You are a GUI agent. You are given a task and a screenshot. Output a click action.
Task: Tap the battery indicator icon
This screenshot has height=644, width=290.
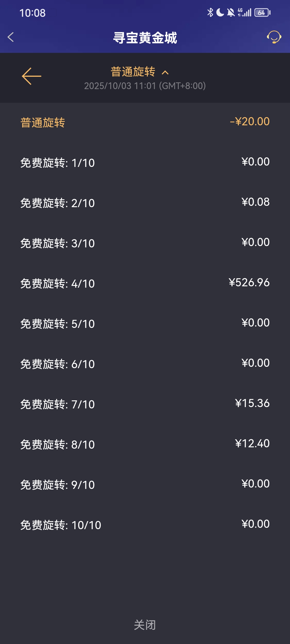click(x=262, y=13)
